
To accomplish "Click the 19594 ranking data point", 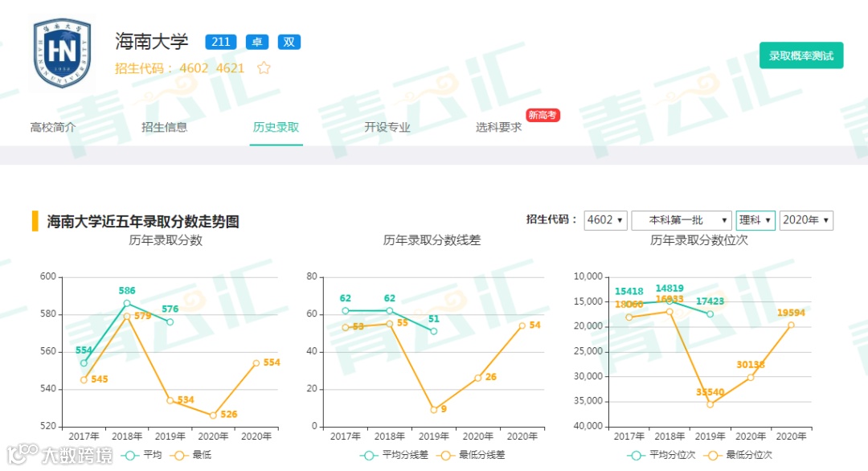I will [791, 325].
